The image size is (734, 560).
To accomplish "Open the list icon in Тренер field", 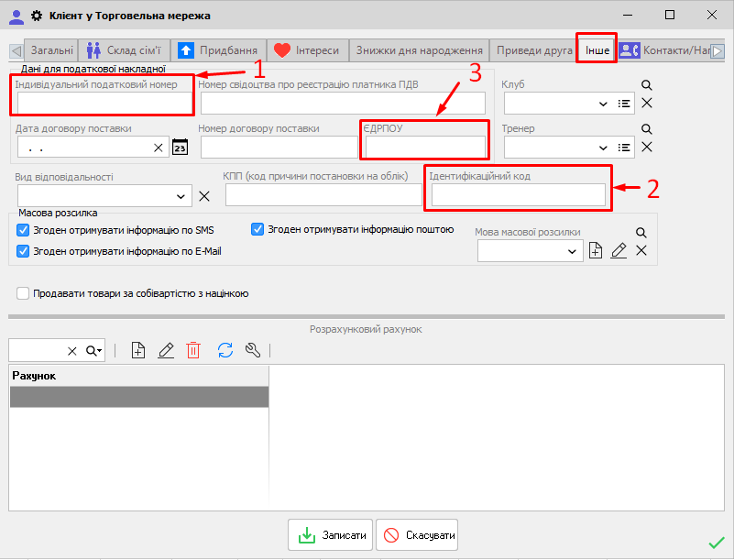I will pyautogui.click(x=625, y=148).
